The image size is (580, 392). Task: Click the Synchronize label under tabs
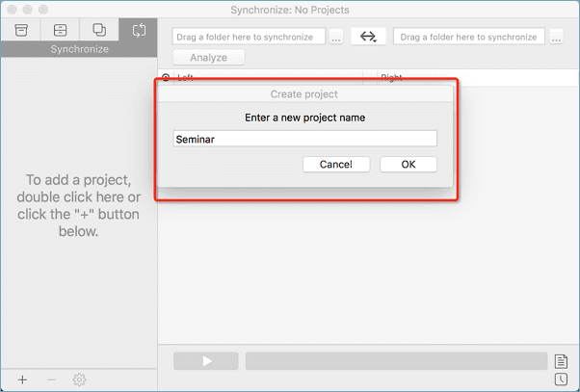[80, 49]
